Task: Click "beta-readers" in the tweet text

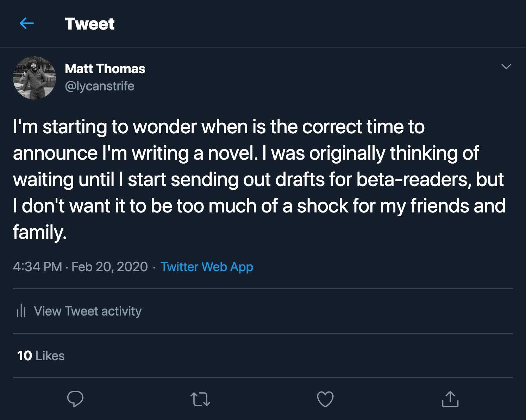Action: 412,179
